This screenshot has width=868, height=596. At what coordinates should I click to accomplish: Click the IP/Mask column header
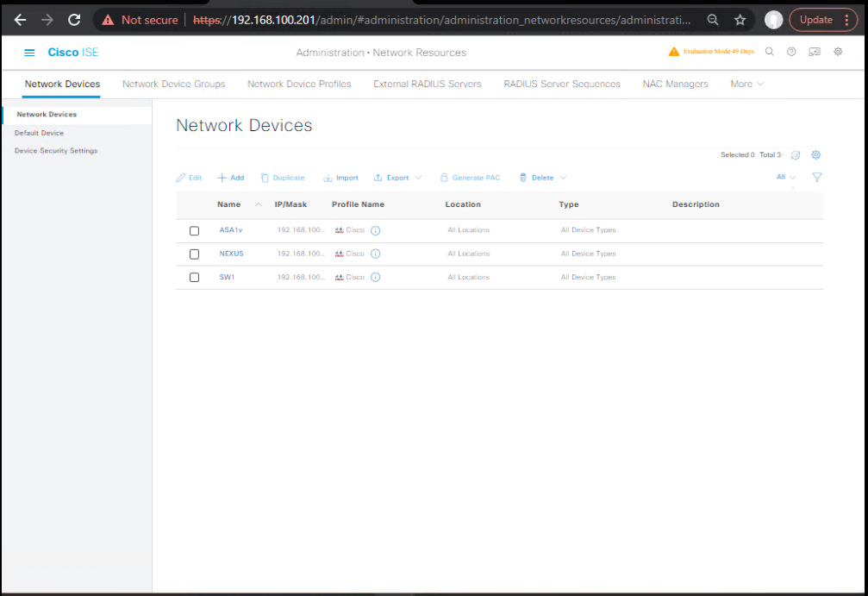[290, 204]
